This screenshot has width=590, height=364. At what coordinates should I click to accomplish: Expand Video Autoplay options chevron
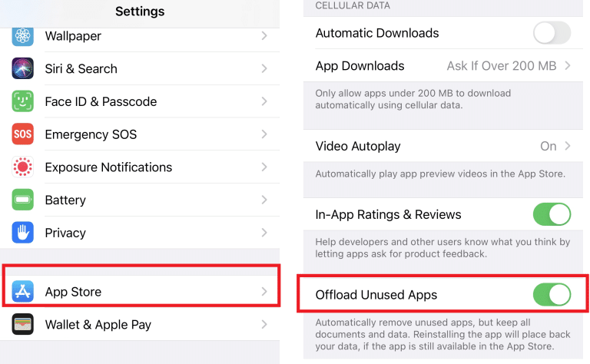[x=568, y=146]
